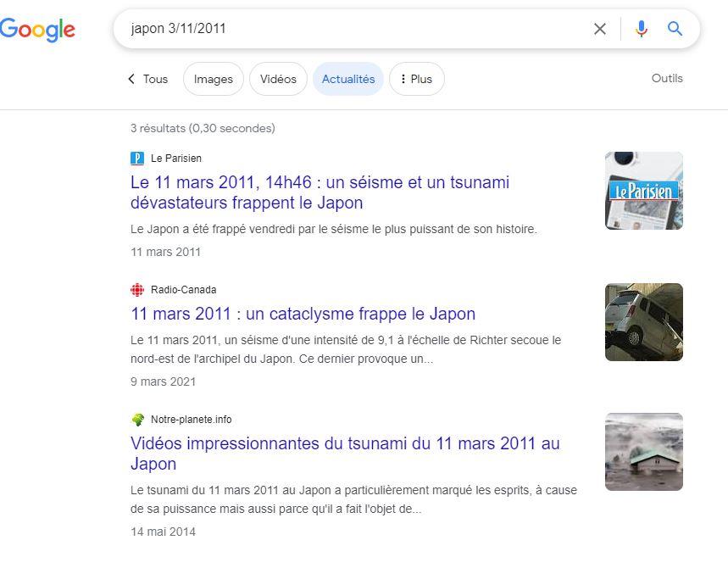
Task: Click the Notre-planete.info tree favicon
Action: point(137,420)
